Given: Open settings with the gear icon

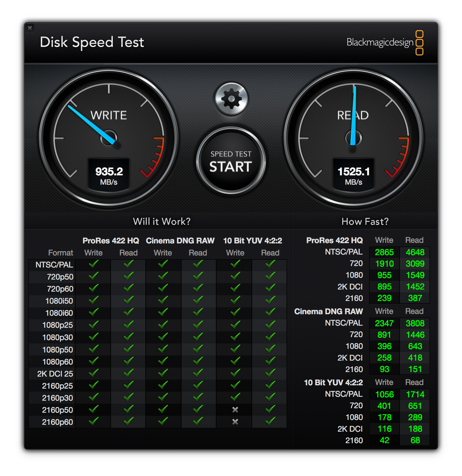Looking at the screenshot, I should (x=231, y=99).
